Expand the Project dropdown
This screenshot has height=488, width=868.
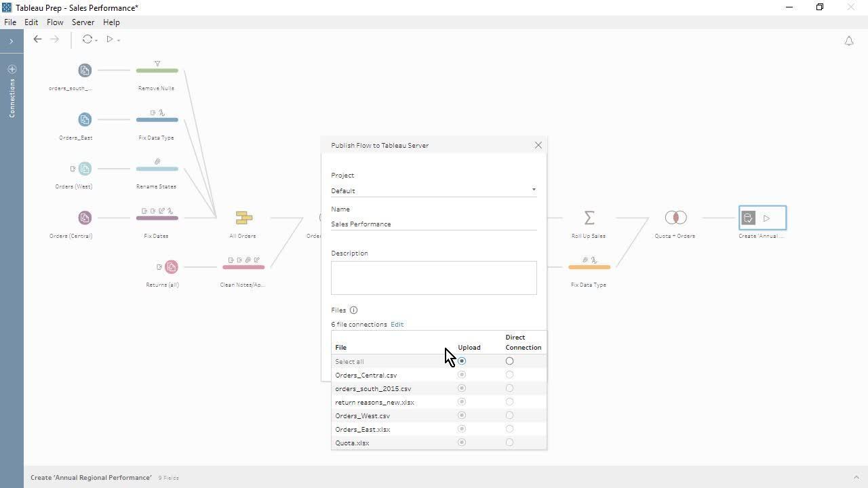(533, 190)
